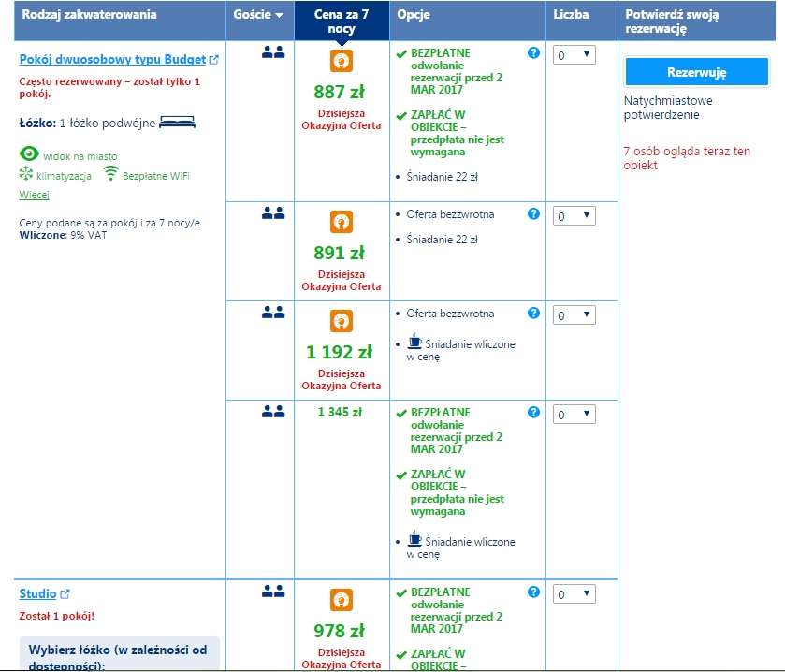Viewport: 785px width, 672px height.
Task: Open the help question mark in the 1 345 zł row
Action: click(533, 412)
